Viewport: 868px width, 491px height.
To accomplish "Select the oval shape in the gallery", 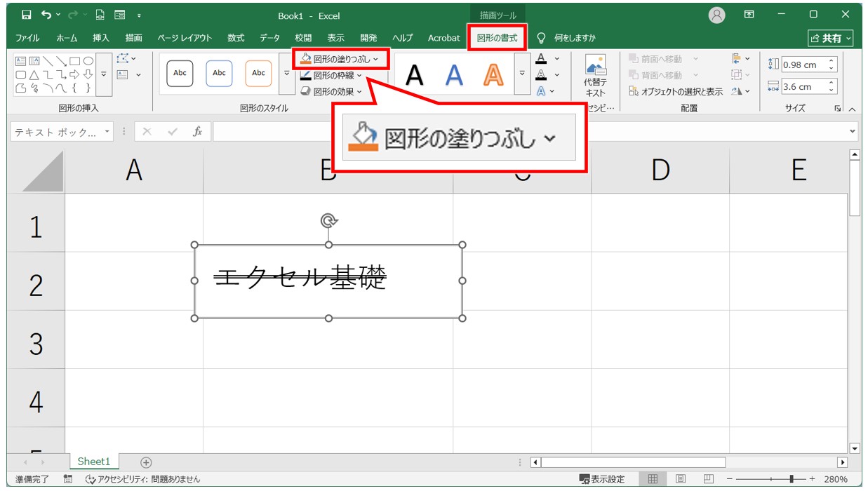I will (x=88, y=61).
